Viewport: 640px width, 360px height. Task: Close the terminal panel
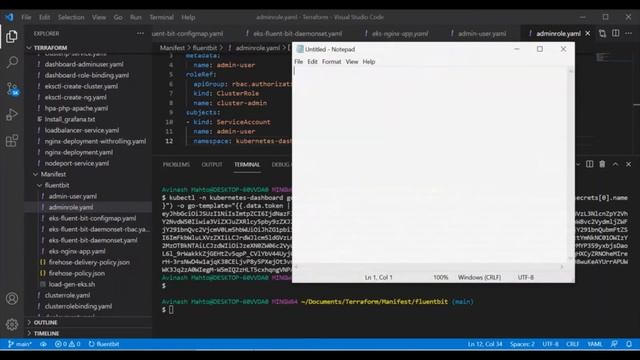point(629,164)
